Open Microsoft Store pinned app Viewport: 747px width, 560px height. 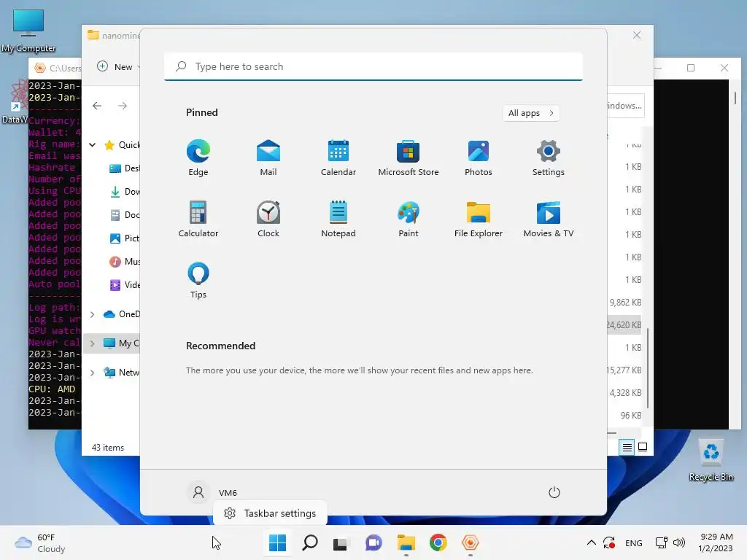(409, 157)
